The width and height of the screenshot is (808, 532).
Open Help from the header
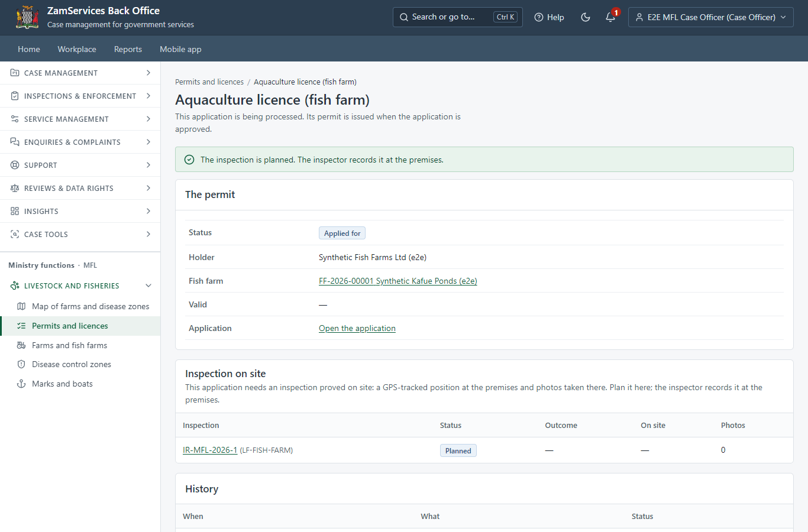click(549, 17)
